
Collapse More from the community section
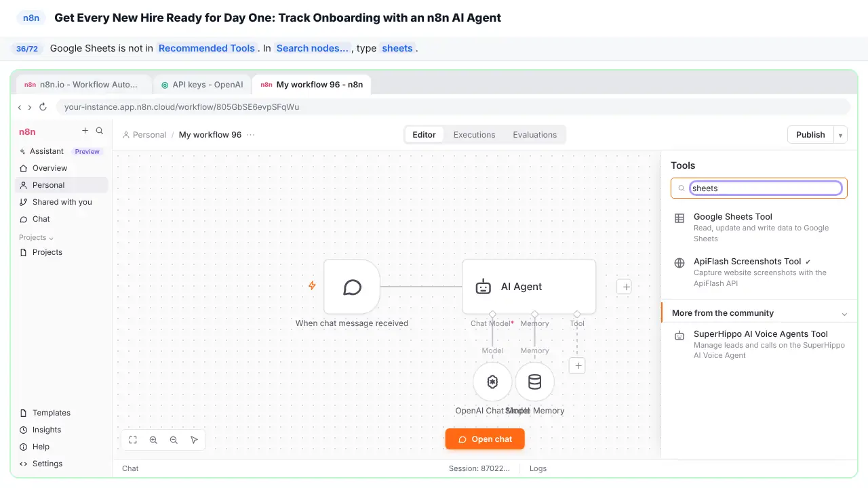point(844,314)
